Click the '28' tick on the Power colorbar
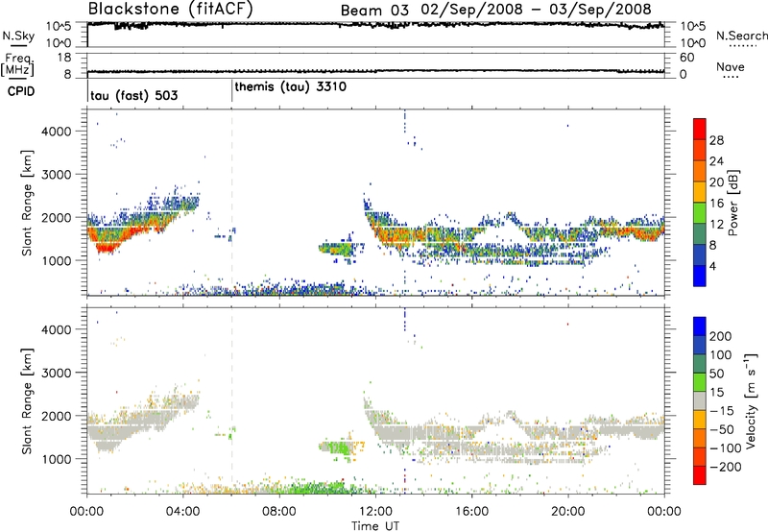This screenshot has width=768, height=532. [716, 140]
